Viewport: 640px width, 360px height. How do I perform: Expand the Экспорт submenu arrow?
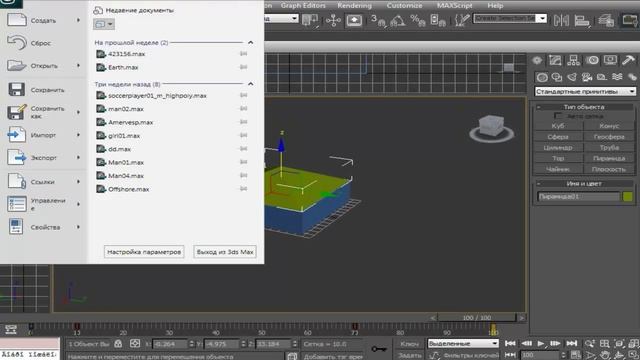pyautogui.click(x=78, y=158)
